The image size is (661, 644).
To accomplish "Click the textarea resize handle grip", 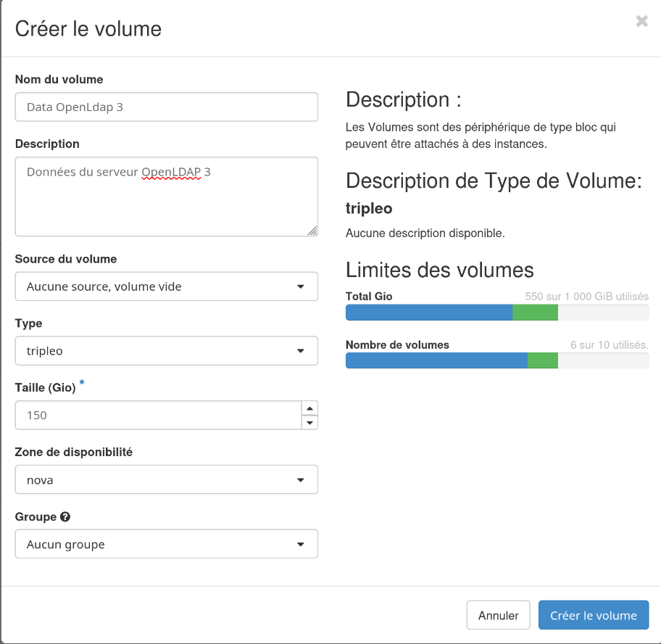I will click(312, 230).
